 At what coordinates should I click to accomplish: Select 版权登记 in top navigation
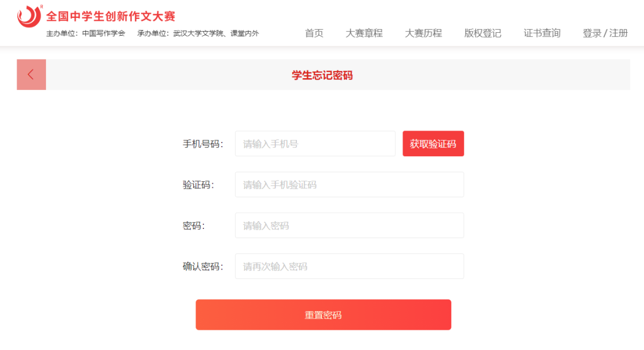point(482,33)
